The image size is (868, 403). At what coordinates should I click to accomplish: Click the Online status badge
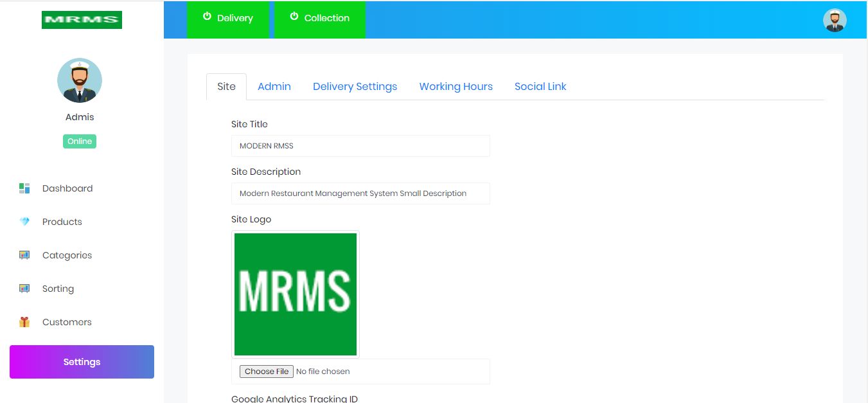[80, 141]
